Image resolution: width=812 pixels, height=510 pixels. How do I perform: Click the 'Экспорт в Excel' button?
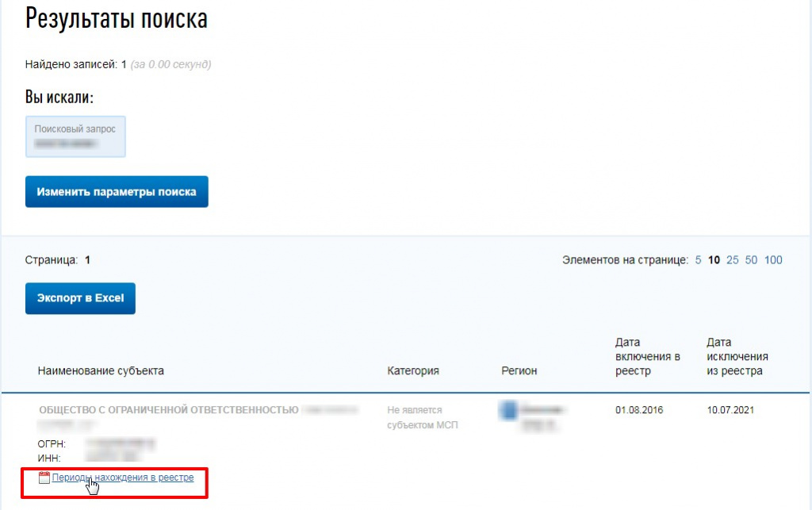point(80,298)
